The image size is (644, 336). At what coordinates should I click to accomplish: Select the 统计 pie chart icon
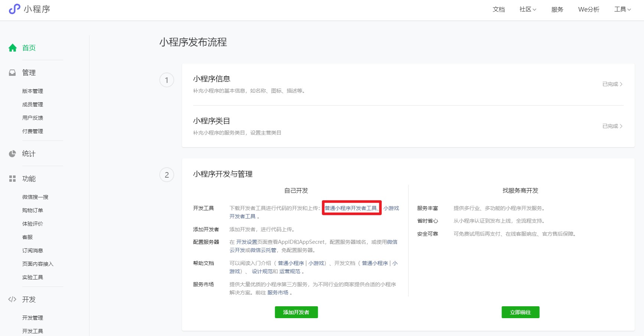point(12,154)
